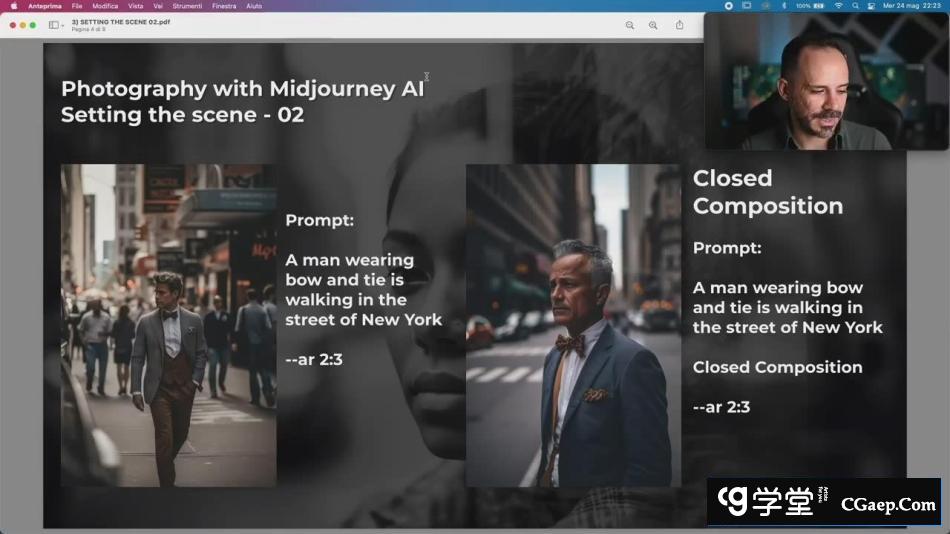Open the Finestra menu
Image resolution: width=950 pixels, height=534 pixels.
[x=224, y=6]
